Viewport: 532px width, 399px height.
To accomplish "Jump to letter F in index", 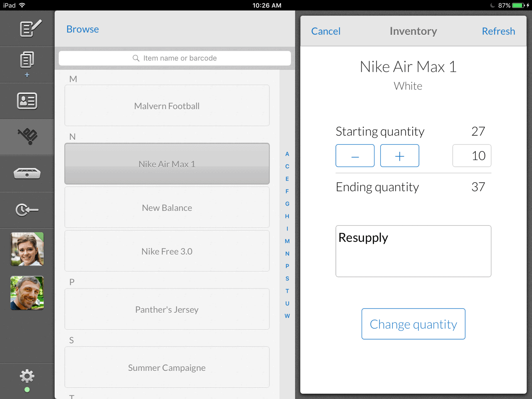I will click(x=287, y=191).
